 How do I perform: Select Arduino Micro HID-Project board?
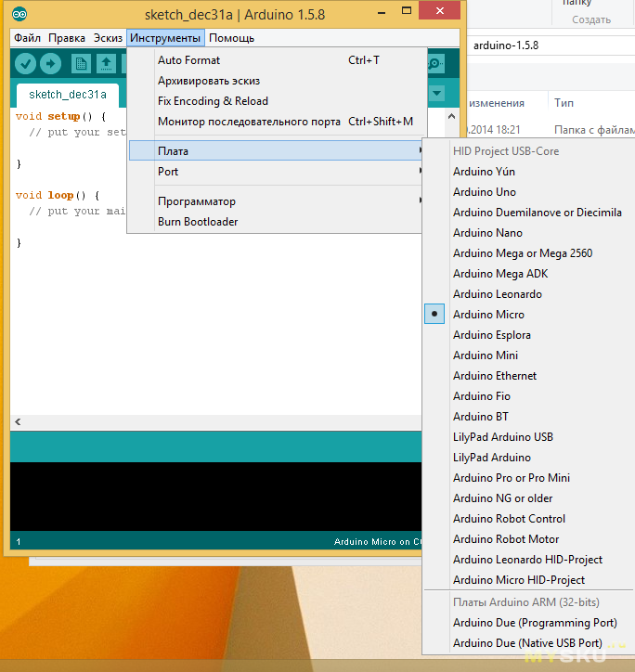pyautogui.click(x=528, y=580)
